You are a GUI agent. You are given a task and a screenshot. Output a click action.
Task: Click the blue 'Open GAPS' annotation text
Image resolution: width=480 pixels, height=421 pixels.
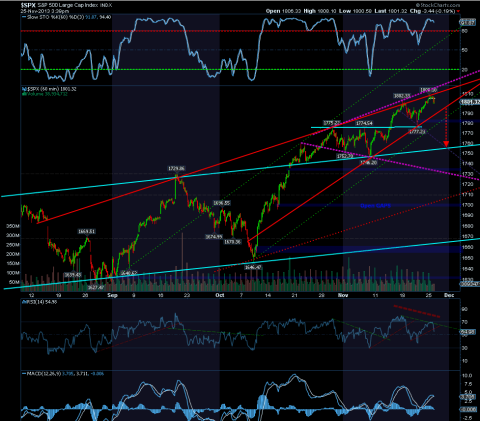point(375,206)
